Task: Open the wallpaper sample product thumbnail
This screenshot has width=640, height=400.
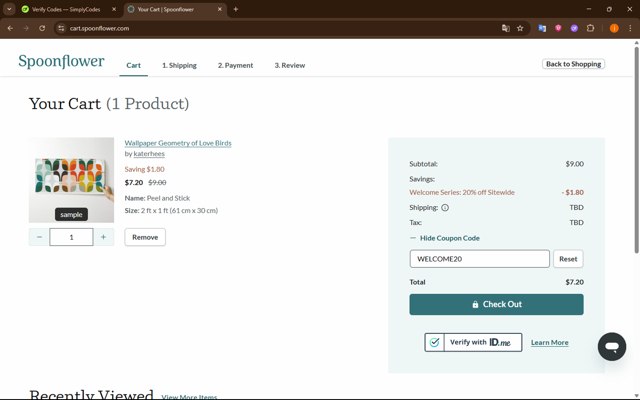Action: coord(71,180)
